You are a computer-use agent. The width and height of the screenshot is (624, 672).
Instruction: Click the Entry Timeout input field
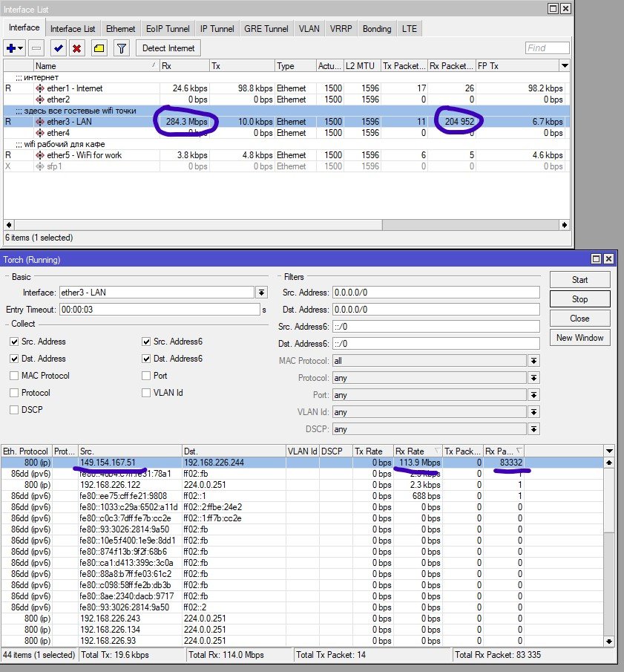(158, 310)
